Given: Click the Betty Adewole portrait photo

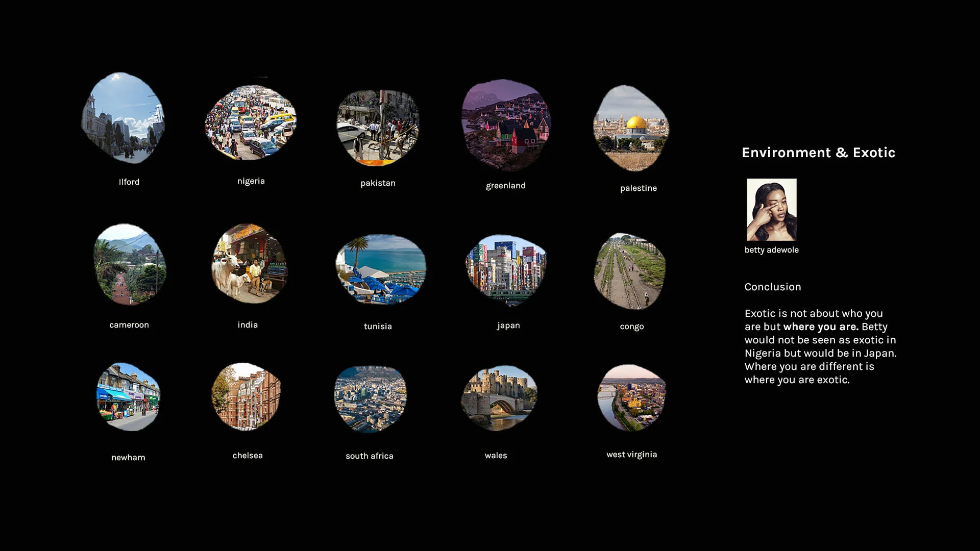Looking at the screenshot, I should (771, 210).
